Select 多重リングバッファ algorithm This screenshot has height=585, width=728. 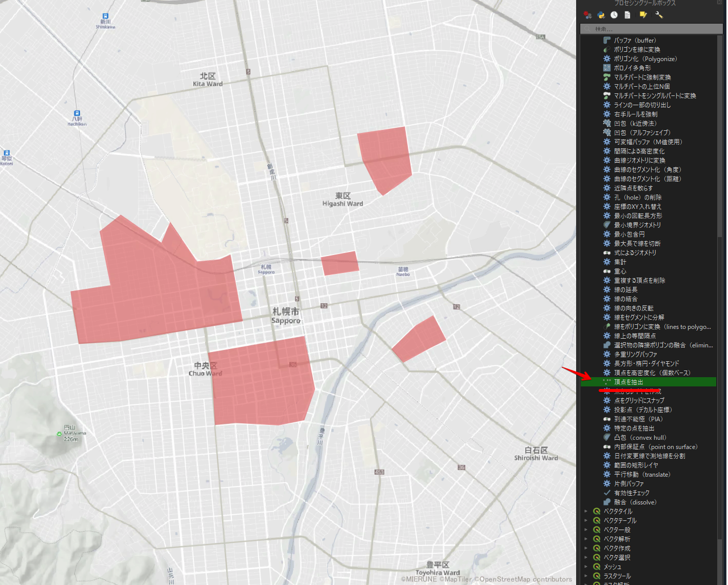[x=636, y=355]
